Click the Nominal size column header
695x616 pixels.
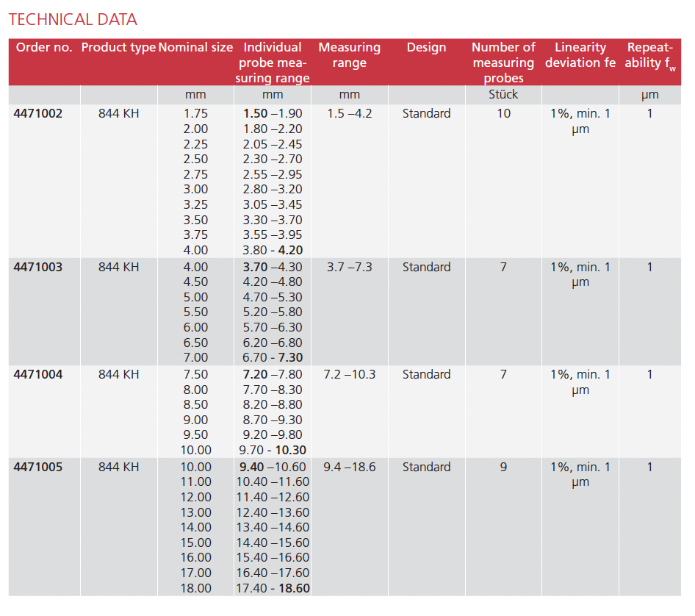coord(195,48)
